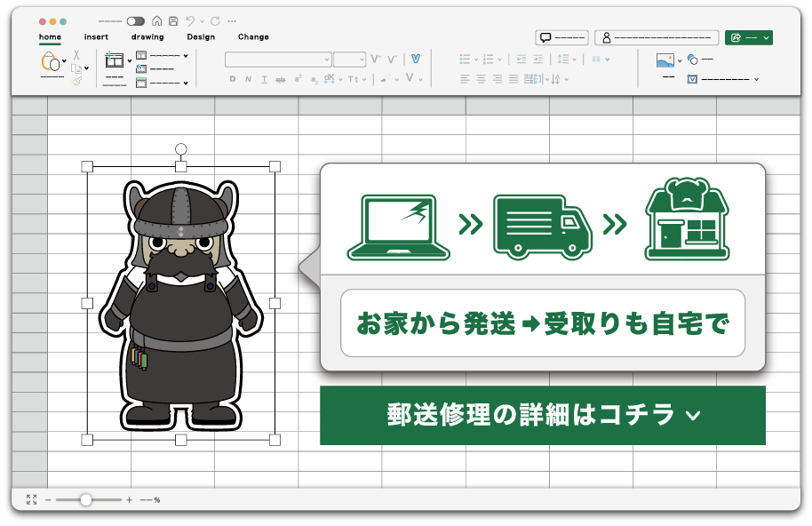Toggle the AutoSave switch in title bar
Image resolution: width=812 pixels, height=526 pixels.
point(135,20)
